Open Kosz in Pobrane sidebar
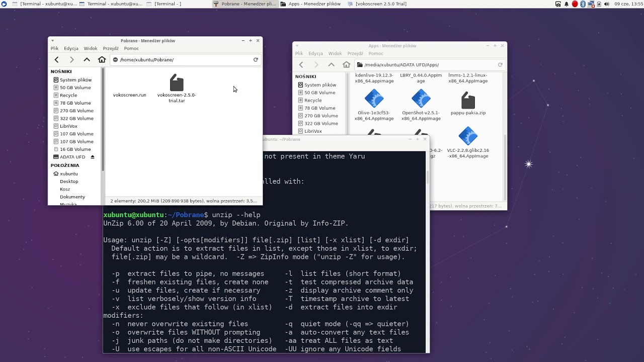 pos(65,189)
